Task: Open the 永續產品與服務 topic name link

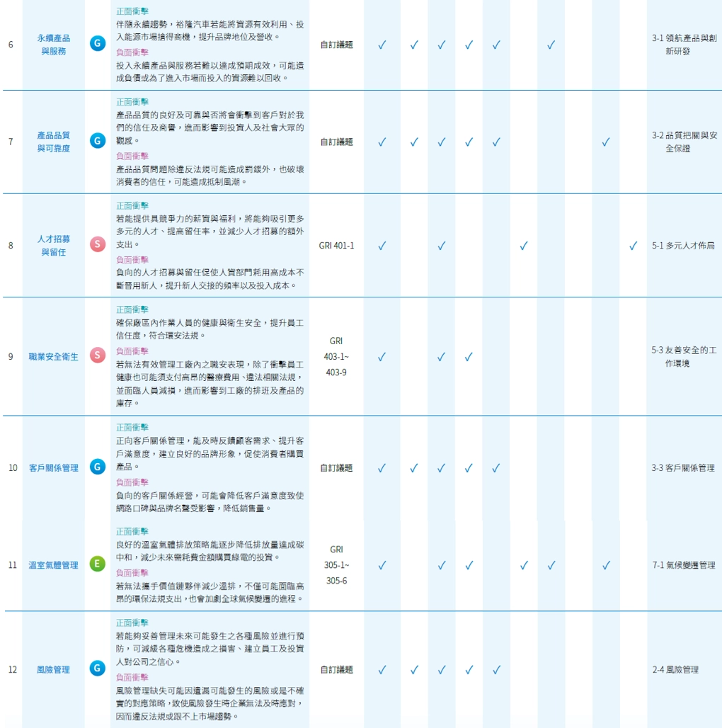Action: point(54,45)
